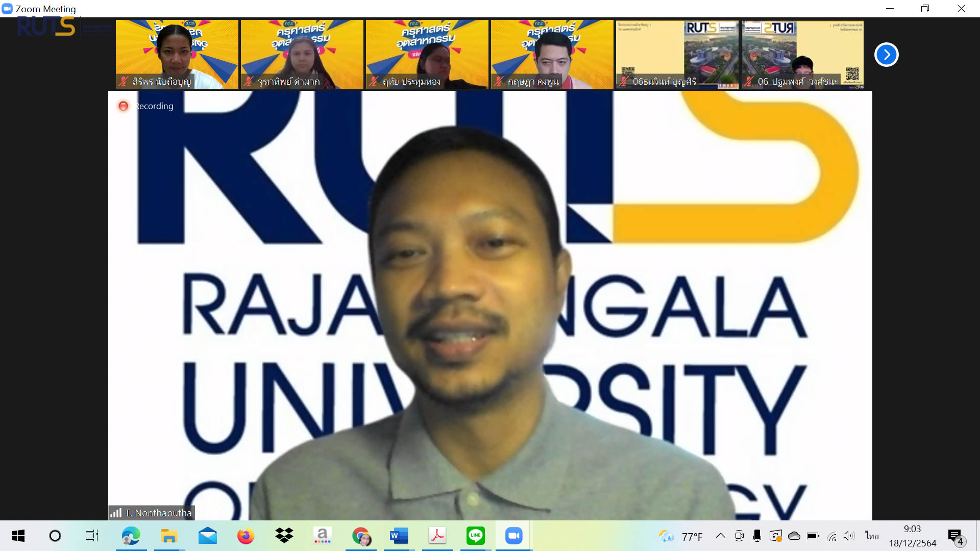This screenshot has width=980, height=551.
Task: Open Amazon app from the taskbar
Action: click(x=322, y=536)
